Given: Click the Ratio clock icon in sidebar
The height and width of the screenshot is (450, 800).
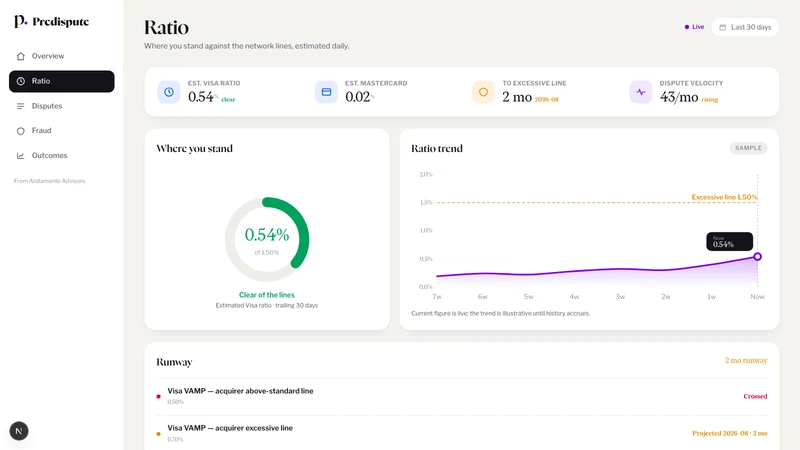Looking at the screenshot, I should point(20,81).
